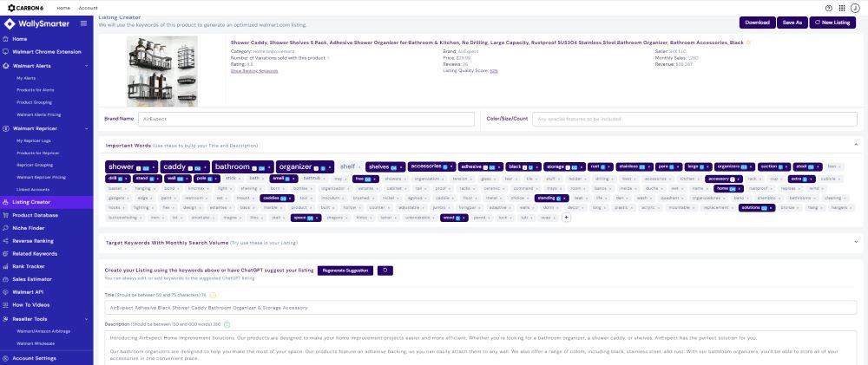Deselect the 'organizer' keyword chip

coord(305,166)
